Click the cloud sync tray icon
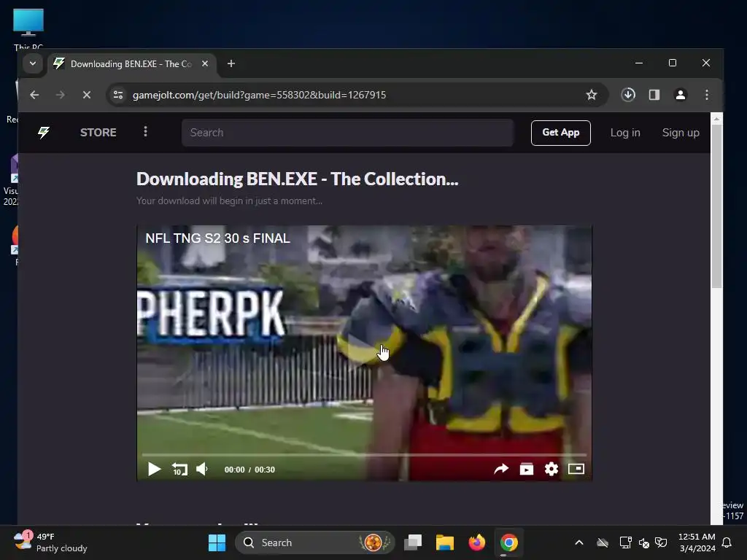747x560 pixels. [x=602, y=542]
